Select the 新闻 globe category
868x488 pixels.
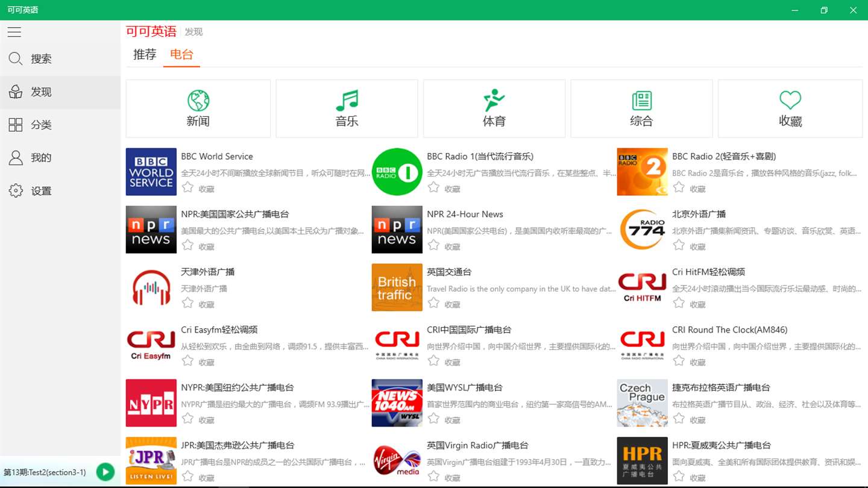pos(198,108)
